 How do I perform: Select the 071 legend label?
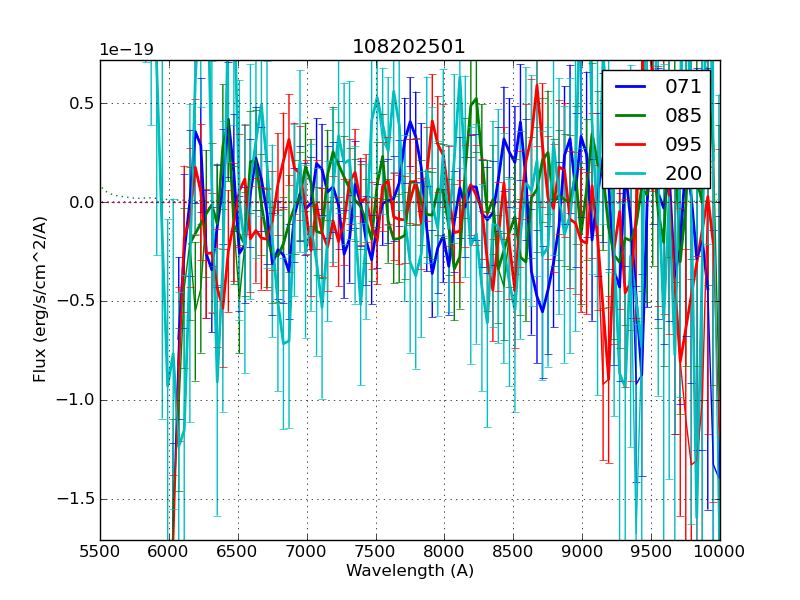click(683, 87)
